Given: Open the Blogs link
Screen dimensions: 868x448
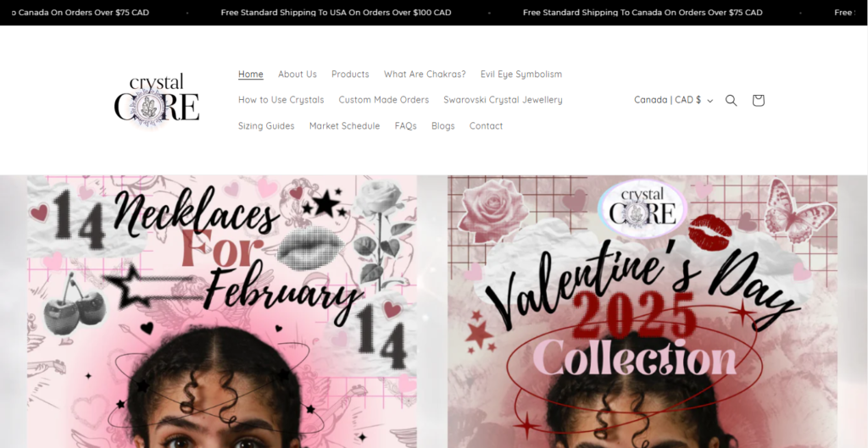Looking at the screenshot, I should point(442,126).
